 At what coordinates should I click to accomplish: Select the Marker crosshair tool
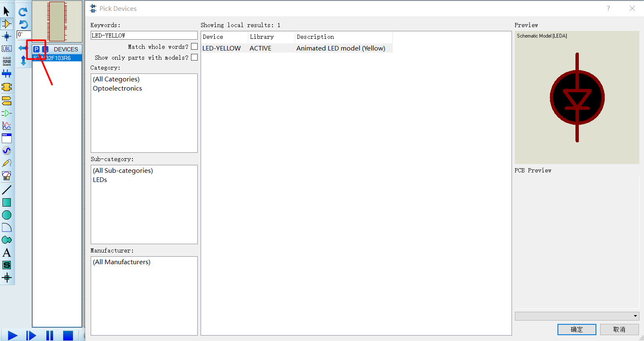pyautogui.click(x=7, y=278)
